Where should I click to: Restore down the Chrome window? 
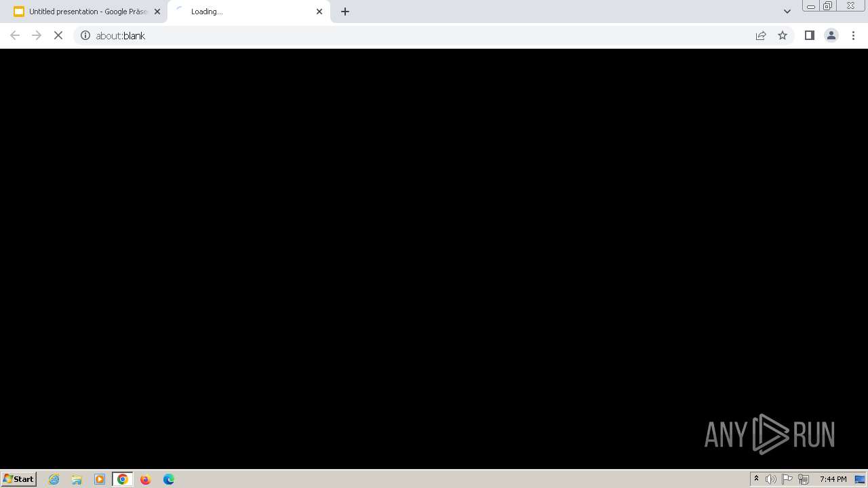[x=828, y=6]
